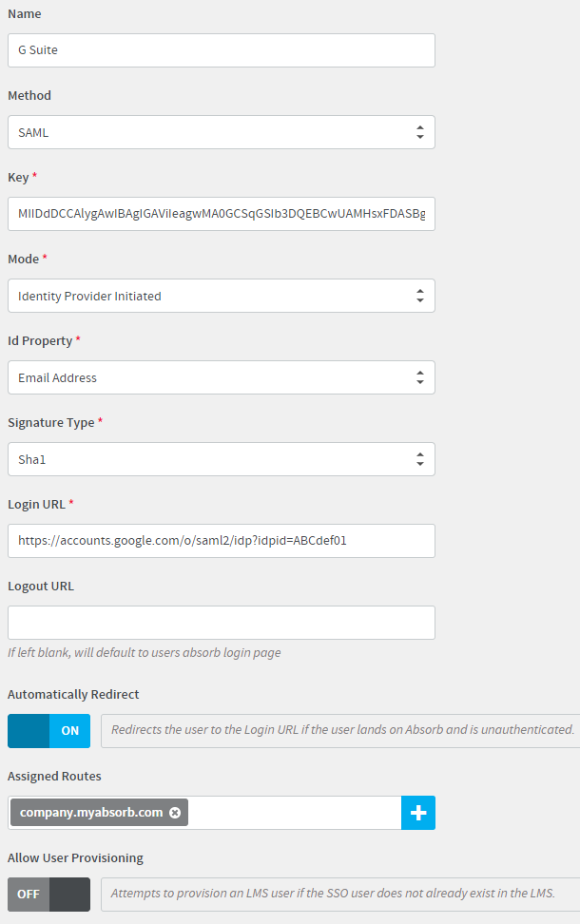Click the Name field containing G Suite

coord(222,50)
